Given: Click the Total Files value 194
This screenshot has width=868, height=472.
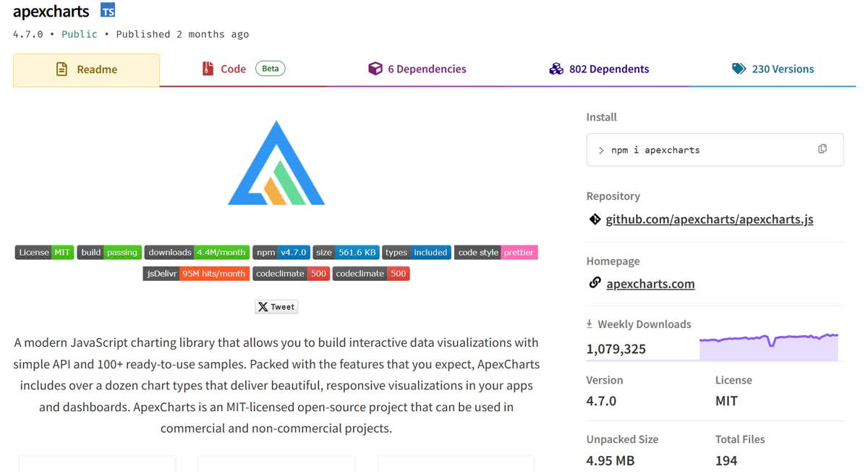Looking at the screenshot, I should pyautogui.click(x=726, y=460).
